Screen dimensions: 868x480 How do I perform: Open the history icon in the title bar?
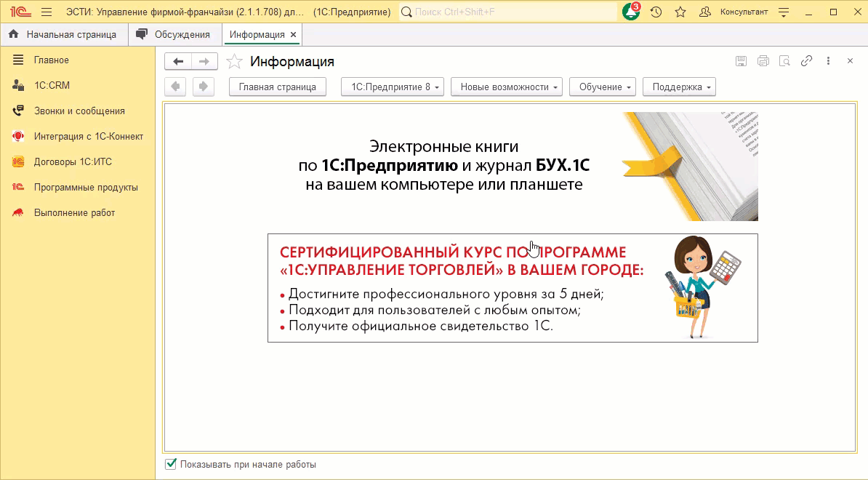click(656, 12)
